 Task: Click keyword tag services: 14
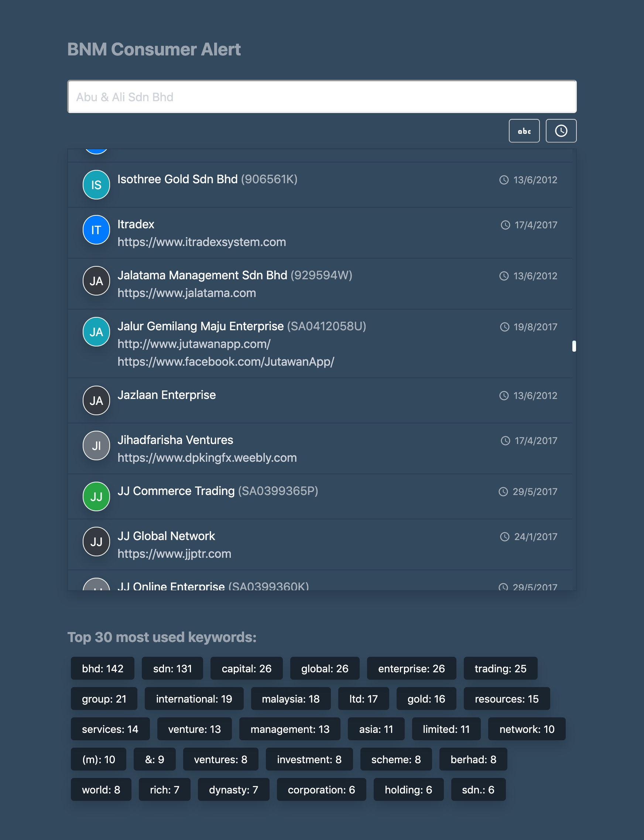[110, 729]
